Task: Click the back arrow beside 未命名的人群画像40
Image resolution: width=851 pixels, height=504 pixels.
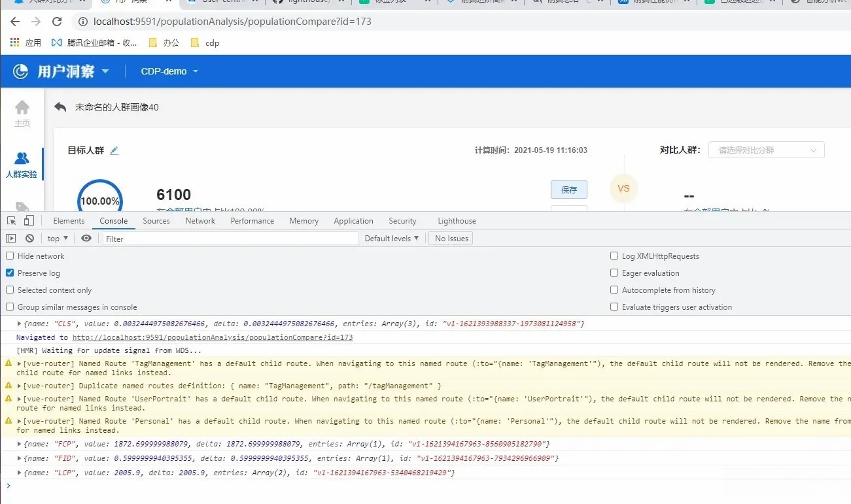Action: pyautogui.click(x=61, y=107)
